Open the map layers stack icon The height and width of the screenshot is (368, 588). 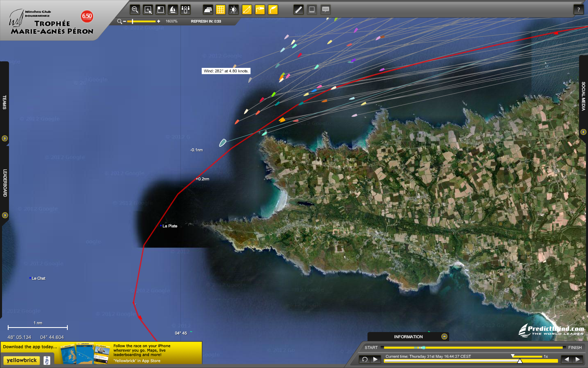pos(208,9)
